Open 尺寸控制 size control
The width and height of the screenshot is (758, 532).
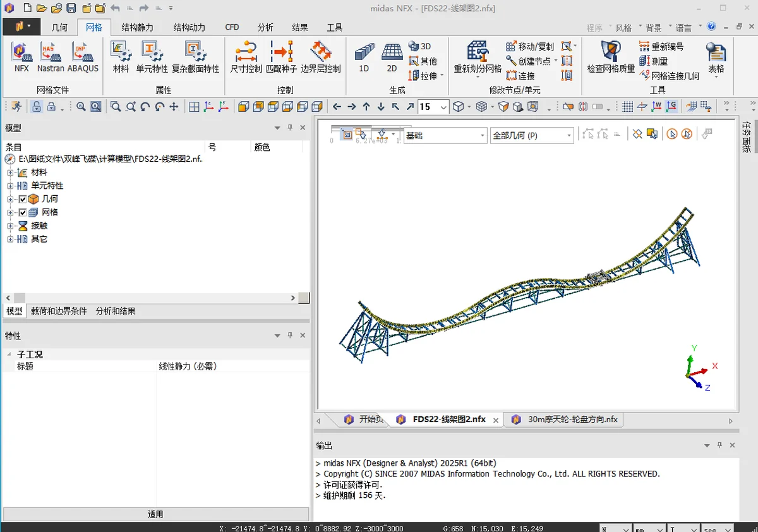(x=246, y=57)
